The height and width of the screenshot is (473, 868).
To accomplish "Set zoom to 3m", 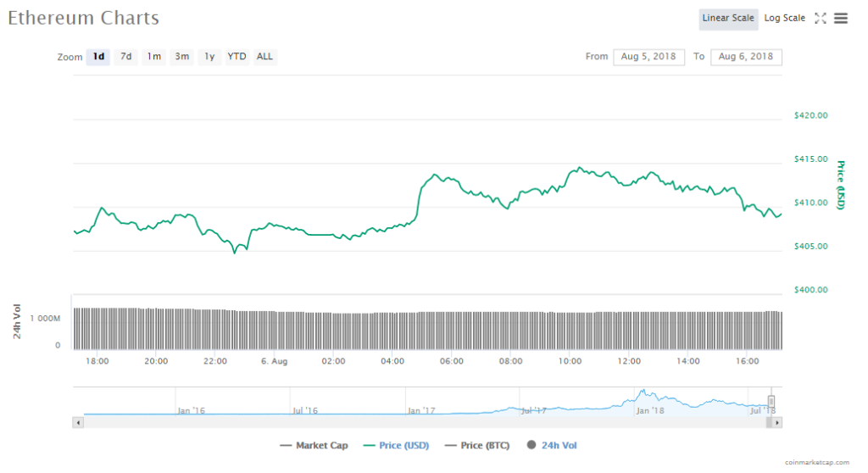I will tap(181, 57).
